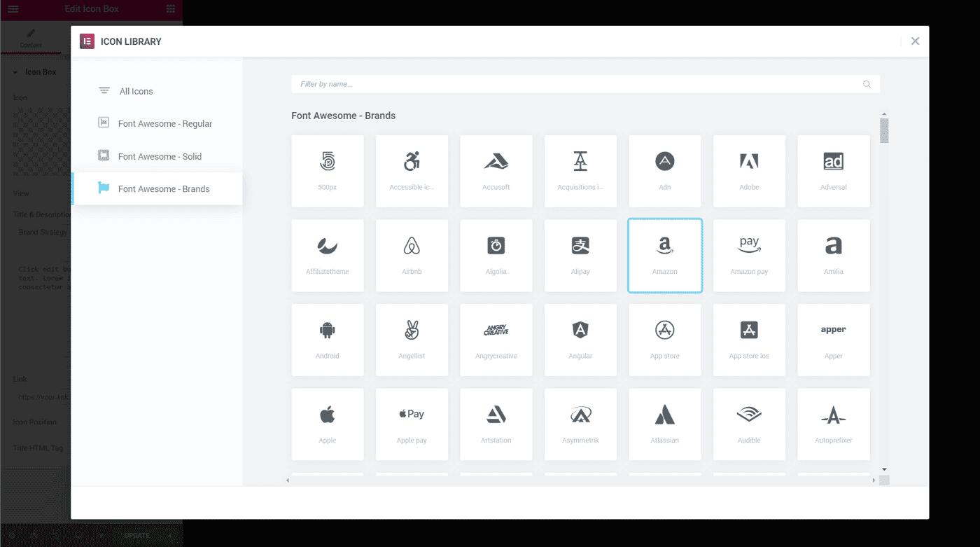Click the scroll right arrow at grid bottom
The width and height of the screenshot is (980, 547).
tap(874, 480)
